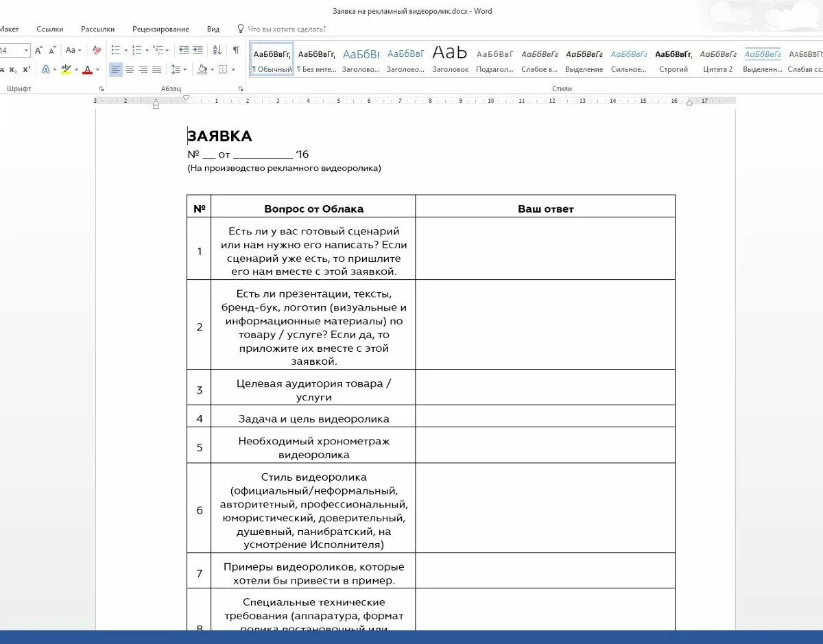Open Paragraph dialog launcher in Абзац group
Screen dimensions: 823x644
241,89
